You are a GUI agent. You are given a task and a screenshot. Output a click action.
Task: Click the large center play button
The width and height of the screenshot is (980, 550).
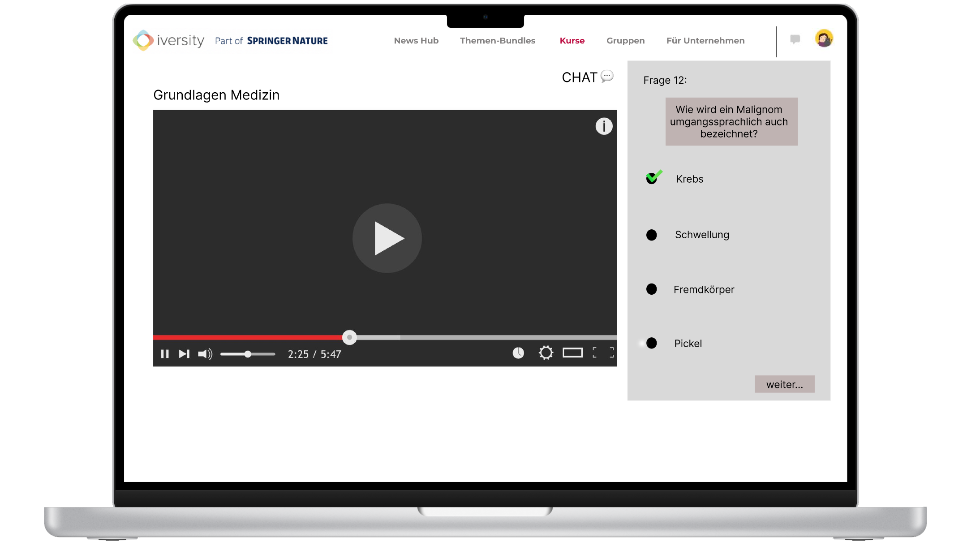pos(387,238)
